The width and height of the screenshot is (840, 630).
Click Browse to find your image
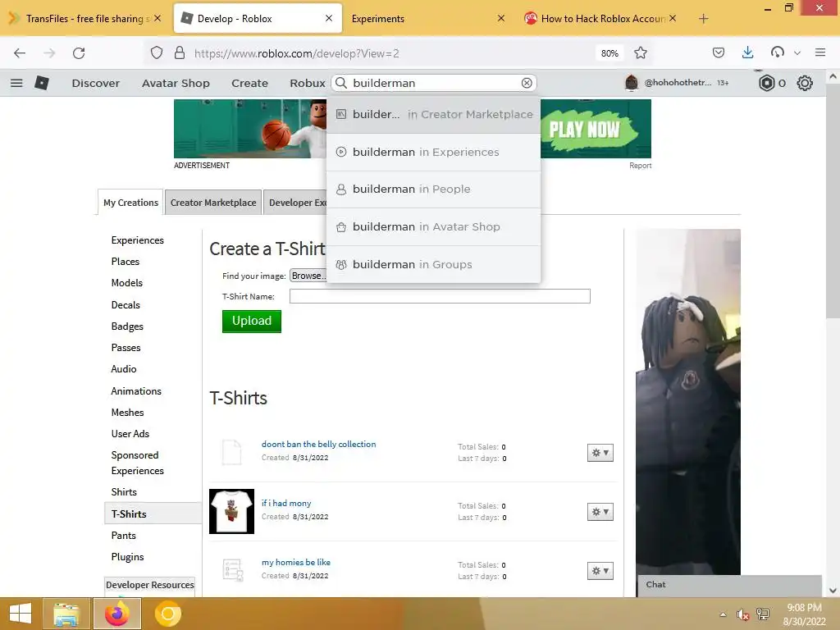[x=308, y=276]
